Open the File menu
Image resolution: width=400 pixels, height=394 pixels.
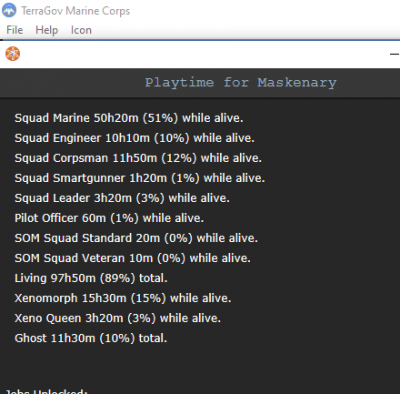pos(15,30)
